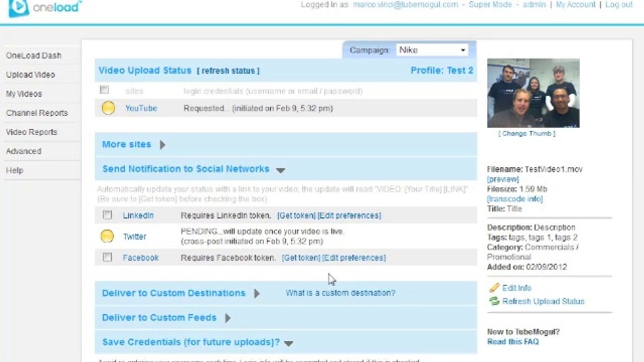644x362 pixels.
Task: Get token for Facebook
Action: click(x=301, y=257)
